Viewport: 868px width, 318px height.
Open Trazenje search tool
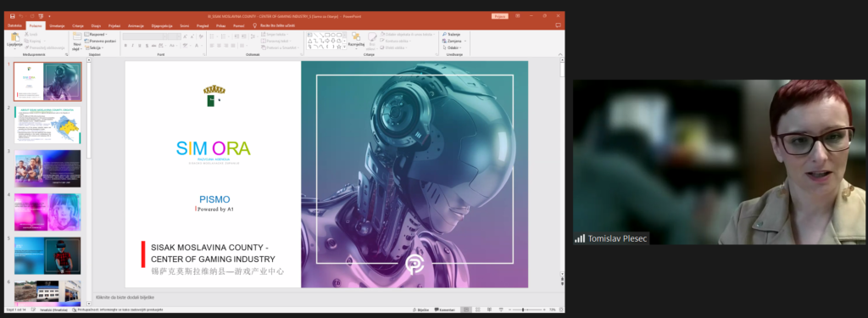coord(451,35)
